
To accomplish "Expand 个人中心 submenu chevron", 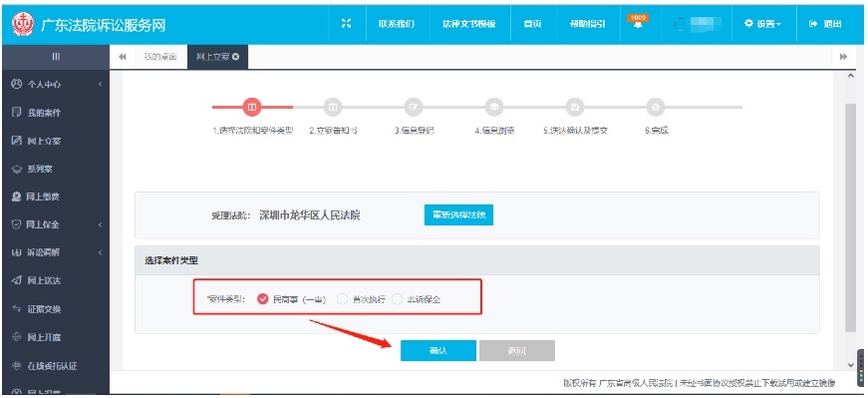I will point(101,84).
